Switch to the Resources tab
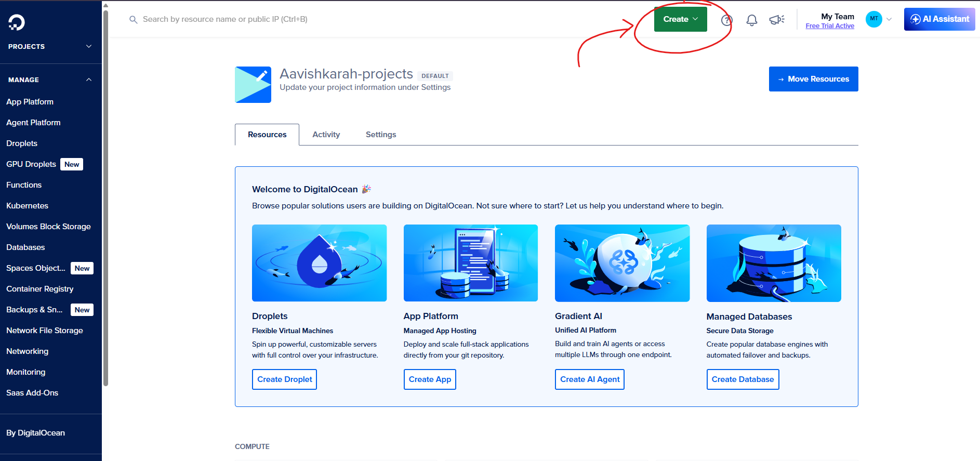The image size is (980, 461). pyautogui.click(x=267, y=135)
